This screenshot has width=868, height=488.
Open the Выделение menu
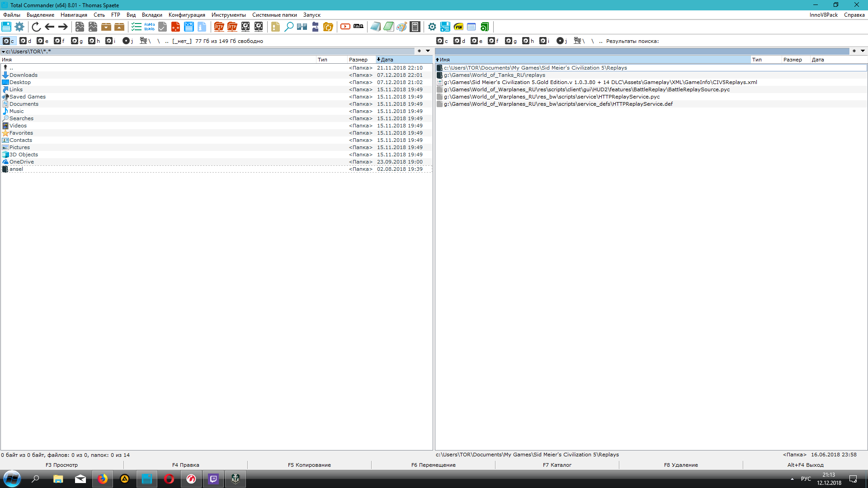pyautogui.click(x=40, y=15)
